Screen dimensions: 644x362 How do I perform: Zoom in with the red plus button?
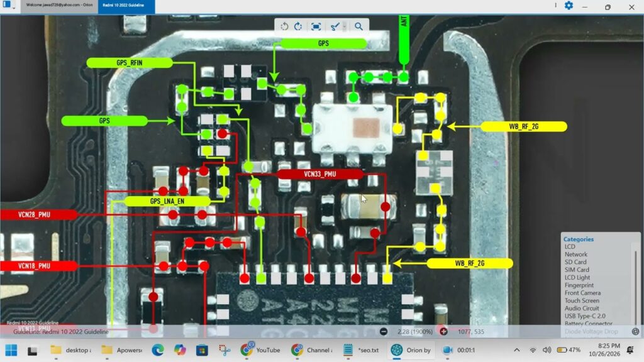(x=443, y=331)
